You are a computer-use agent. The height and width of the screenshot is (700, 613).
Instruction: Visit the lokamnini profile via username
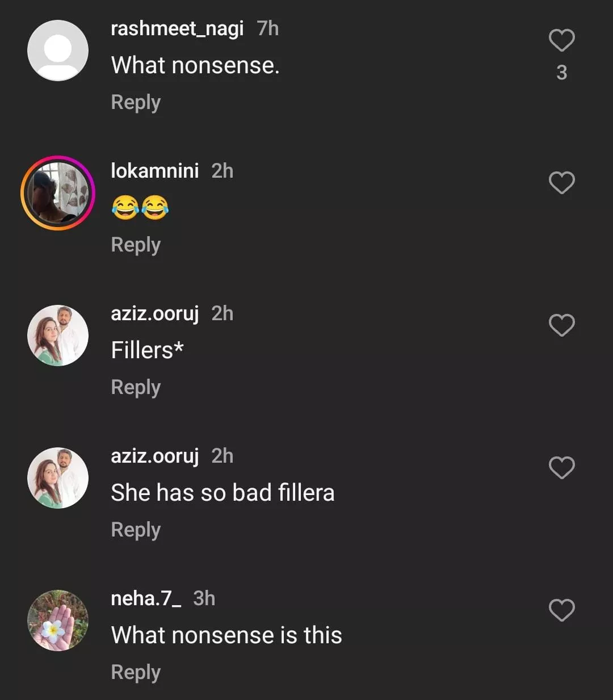point(154,171)
